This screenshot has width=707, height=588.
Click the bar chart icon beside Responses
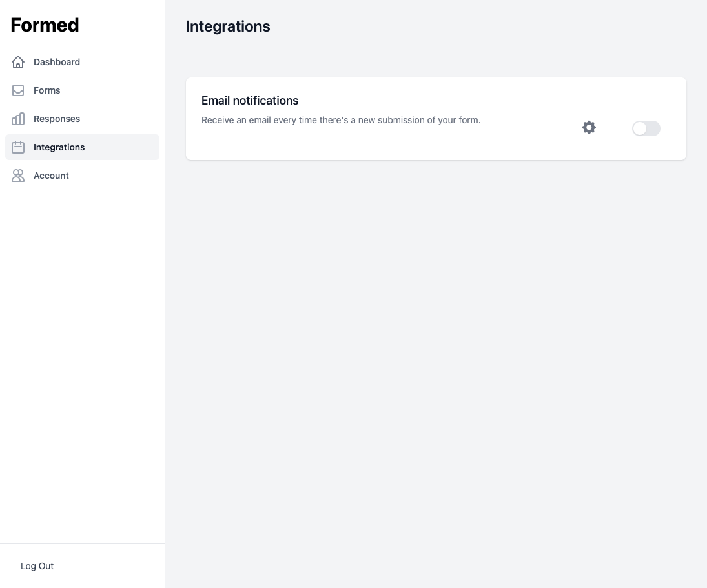click(x=18, y=119)
